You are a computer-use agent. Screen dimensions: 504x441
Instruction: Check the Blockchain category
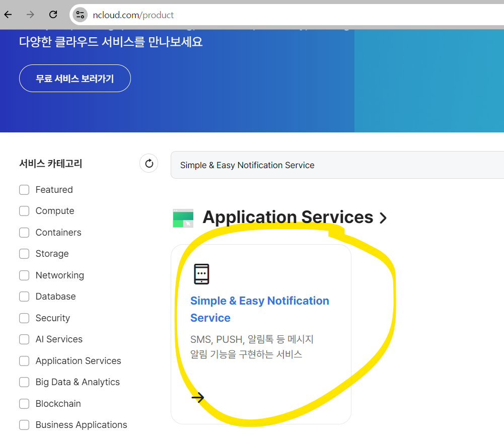click(24, 403)
